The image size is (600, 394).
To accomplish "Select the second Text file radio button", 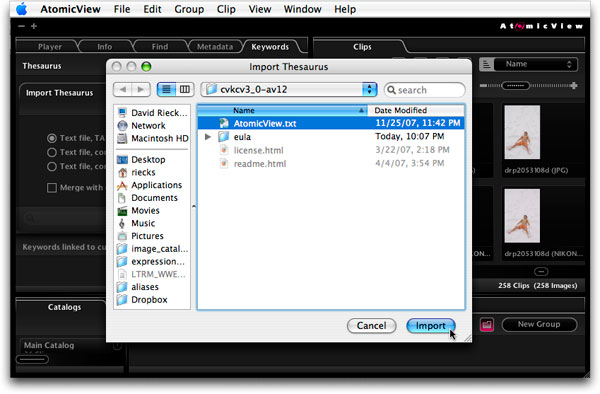I will pyautogui.click(x=52, y=152).
